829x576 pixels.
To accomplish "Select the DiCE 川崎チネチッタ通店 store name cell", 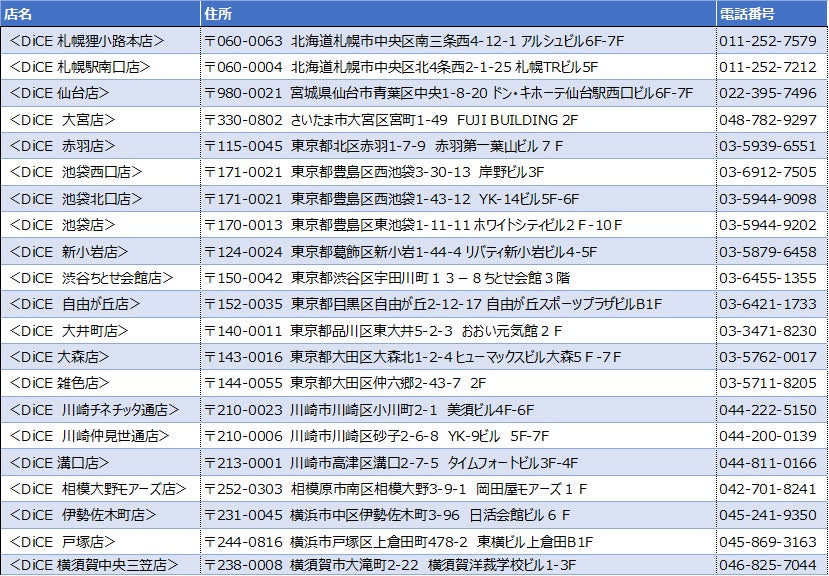I will tap(100, 409).
